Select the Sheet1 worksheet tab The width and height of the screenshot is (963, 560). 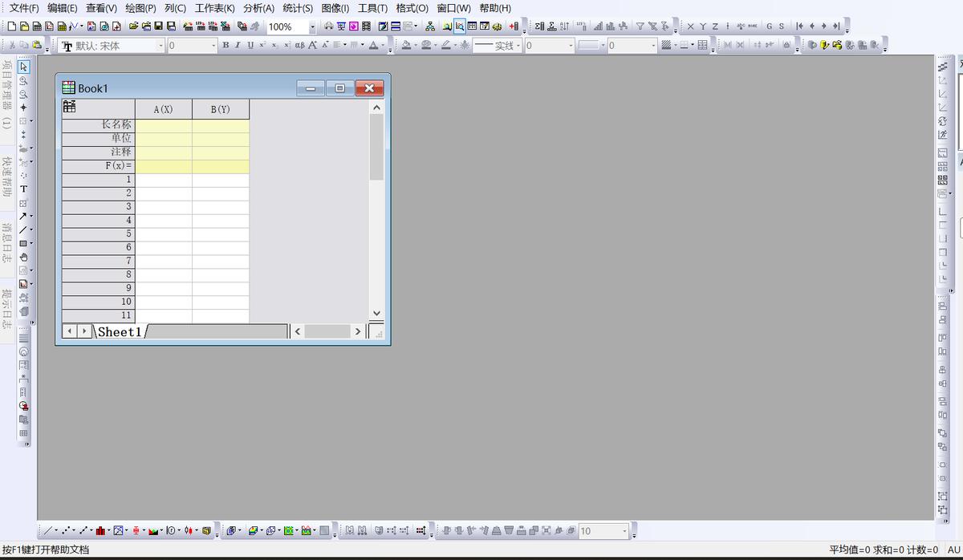(120, 332)
